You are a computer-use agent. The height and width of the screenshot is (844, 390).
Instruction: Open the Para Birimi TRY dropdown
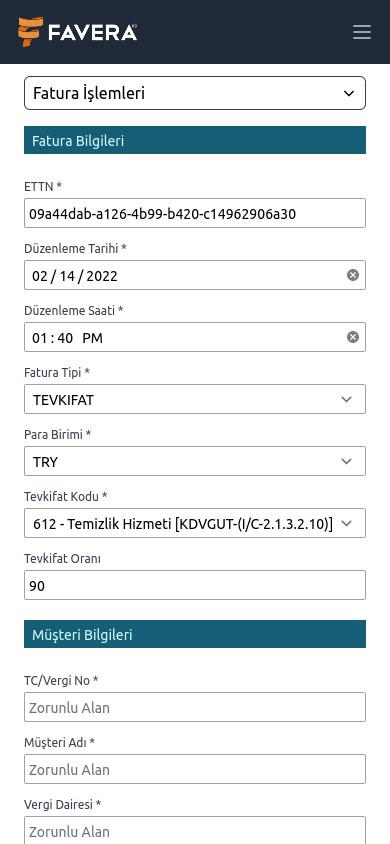click(195, 461)
